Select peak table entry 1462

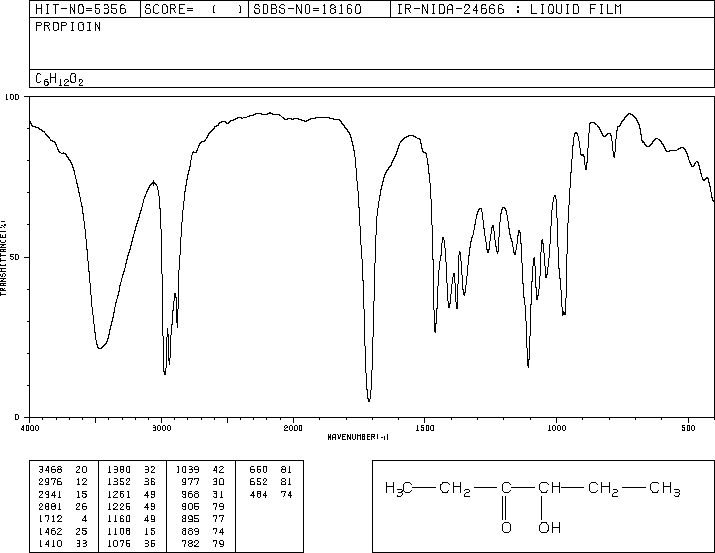tap(50, 532)
